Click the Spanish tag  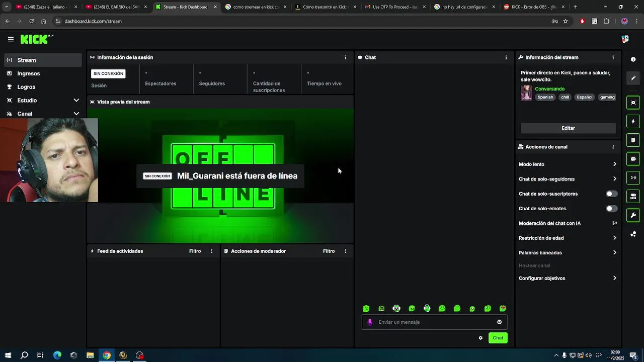pyautogui.click(x=545, y=97)
